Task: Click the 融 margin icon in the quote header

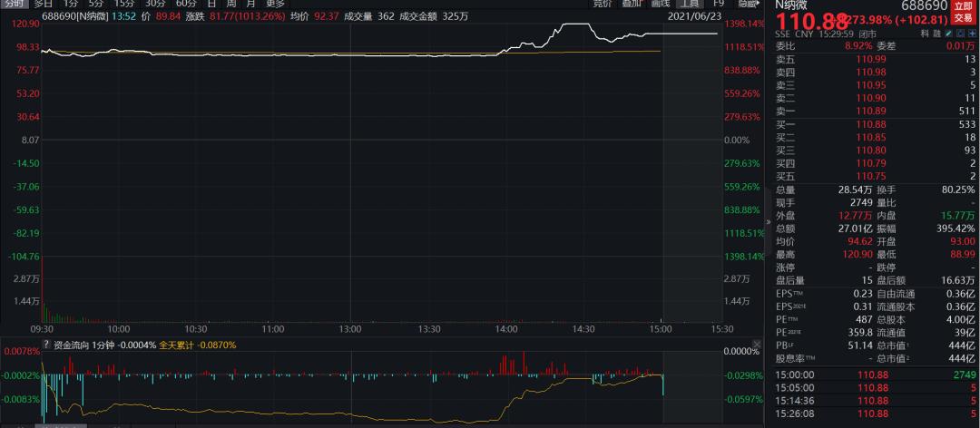Action: (936, 34)
